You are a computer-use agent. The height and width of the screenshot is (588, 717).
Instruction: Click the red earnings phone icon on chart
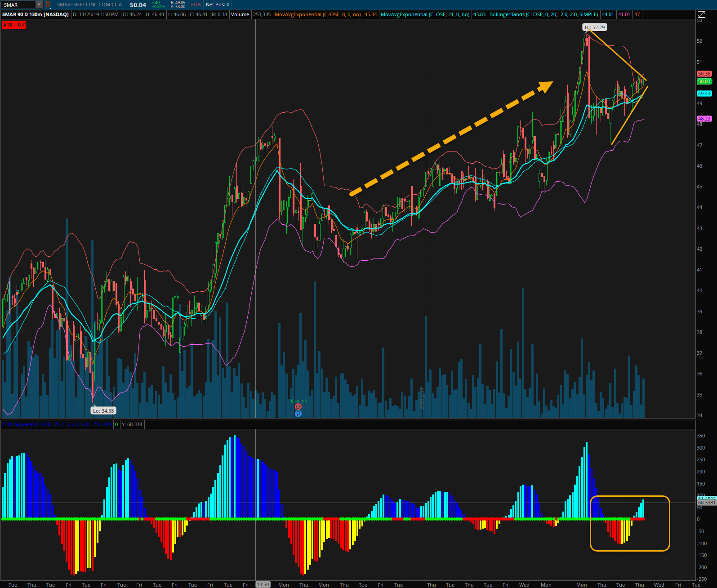click(298, 406)
